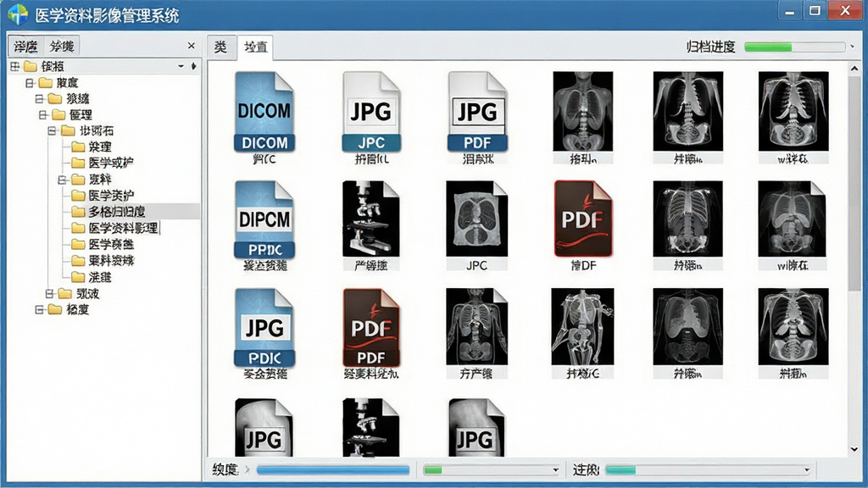Open the dropdown arrow beside the 归档进度 bar
The width and height of the screenshot is (868, 488).
[852, 47]
